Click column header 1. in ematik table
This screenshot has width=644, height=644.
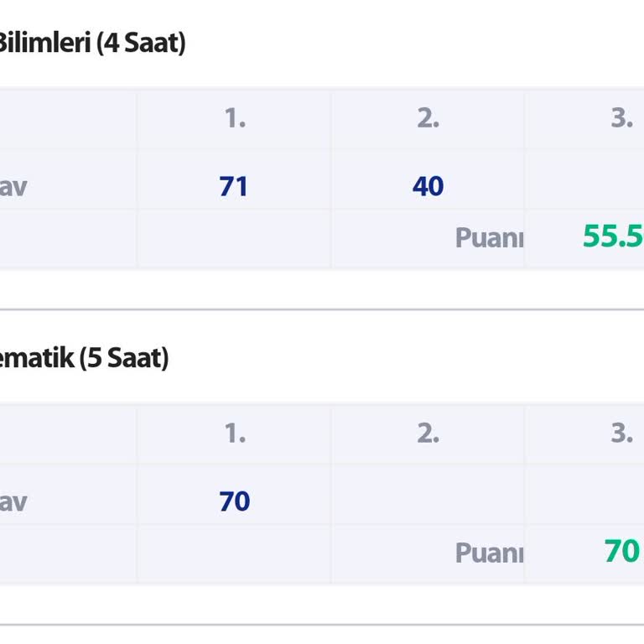pos(235,434)
